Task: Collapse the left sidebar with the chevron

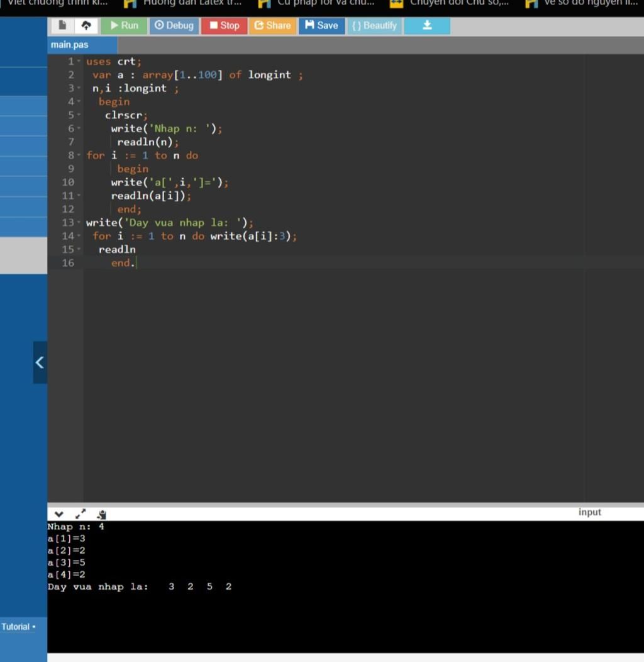Action: [40, 362]
